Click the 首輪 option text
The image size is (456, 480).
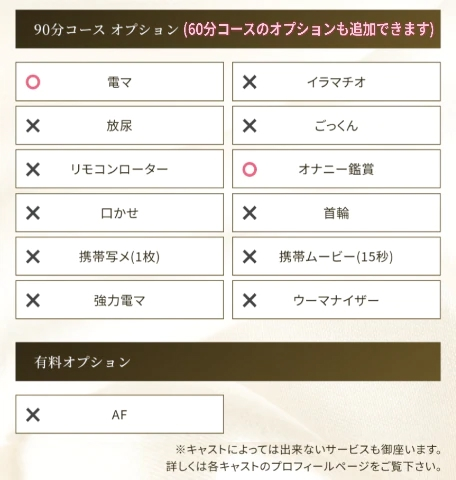point(336,213)
